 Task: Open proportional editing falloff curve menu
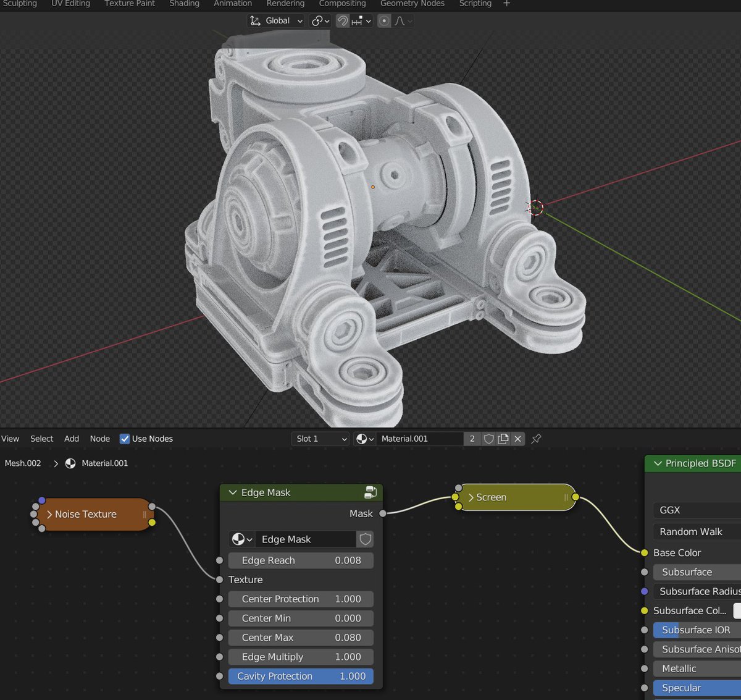tap(403, 21)
